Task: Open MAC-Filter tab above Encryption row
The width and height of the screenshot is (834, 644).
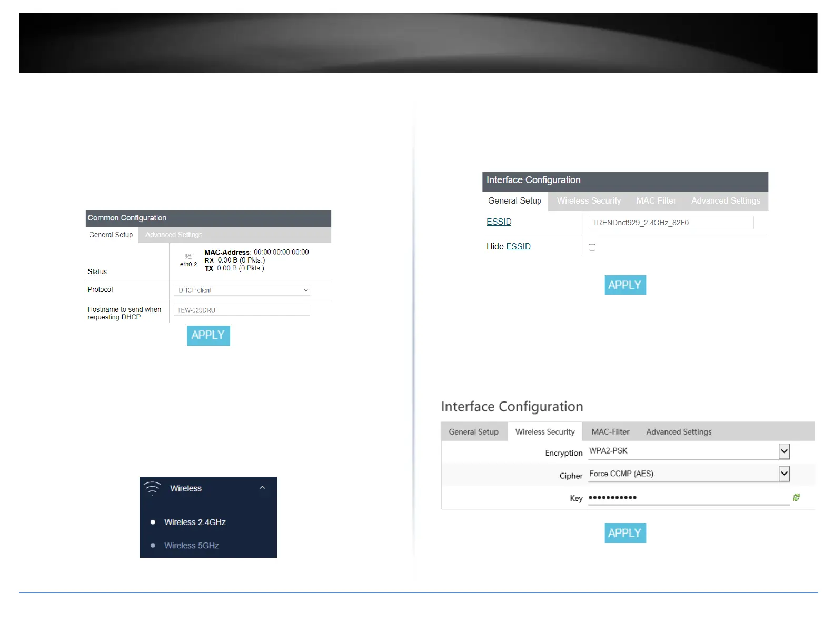Action: pyautogui.click(x=610, y=431)
